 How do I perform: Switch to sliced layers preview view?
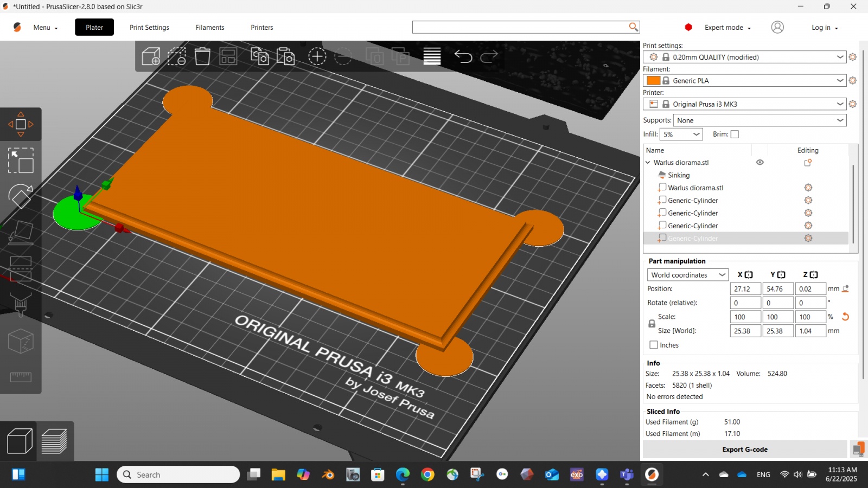54,441
